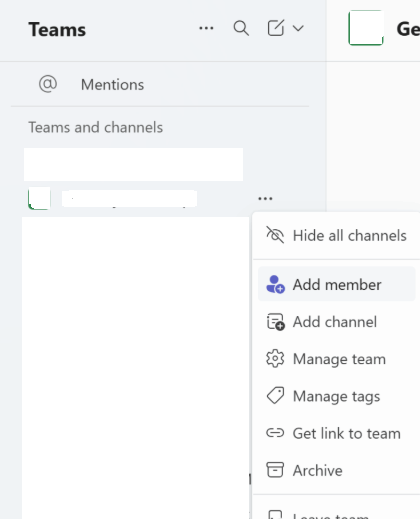Image resolution: width=420 pixels, height=521 pixels.
Task: Click the @ mentions icon
Action: pos(48,84)
